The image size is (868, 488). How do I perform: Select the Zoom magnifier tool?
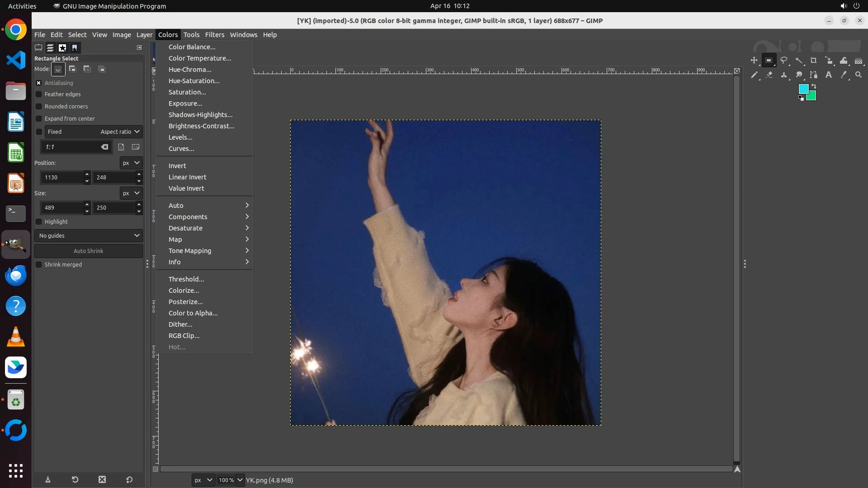(x=859, y=75)
